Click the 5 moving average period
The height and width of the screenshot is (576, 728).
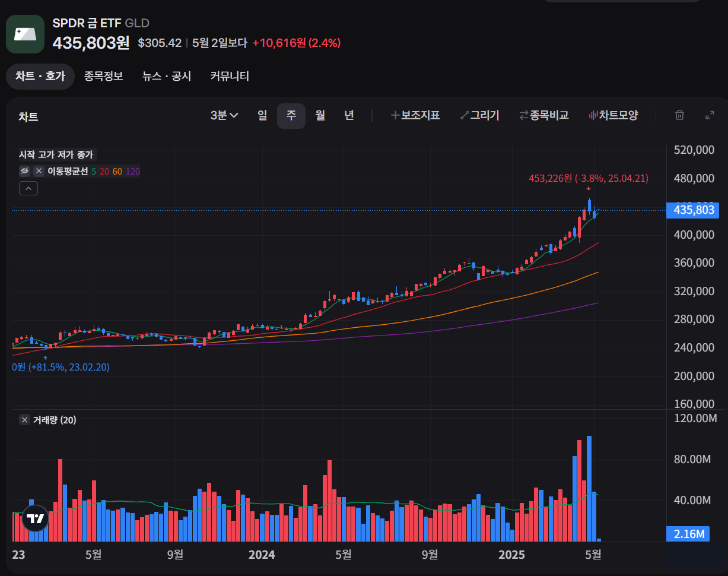click(x=94, y=171)
